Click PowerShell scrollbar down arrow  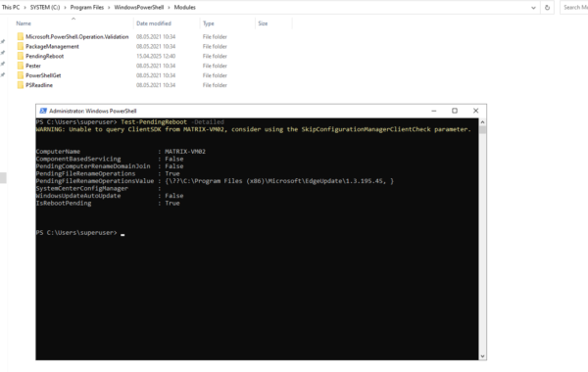click(x=482, y=356)
